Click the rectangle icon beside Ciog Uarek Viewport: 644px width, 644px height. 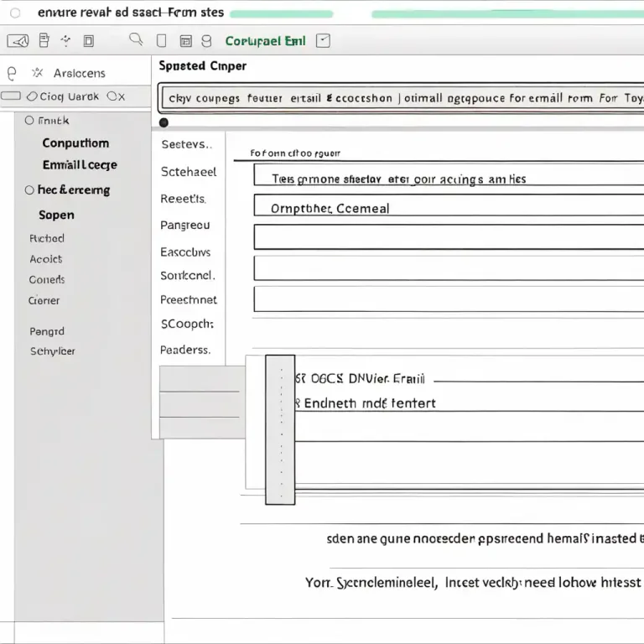pos(11,96)
